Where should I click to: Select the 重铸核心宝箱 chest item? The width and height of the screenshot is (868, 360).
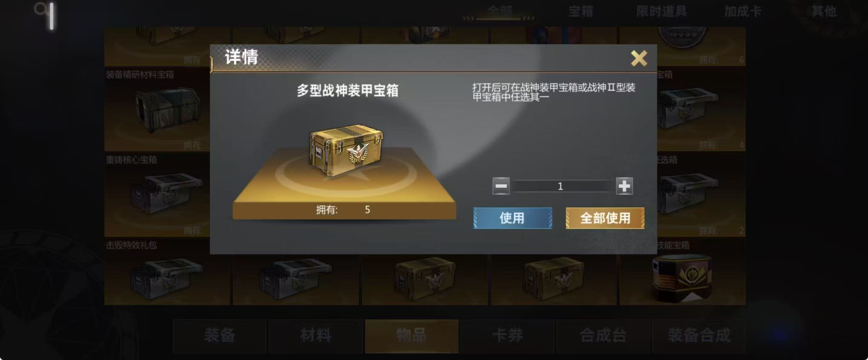coord(157,195)
